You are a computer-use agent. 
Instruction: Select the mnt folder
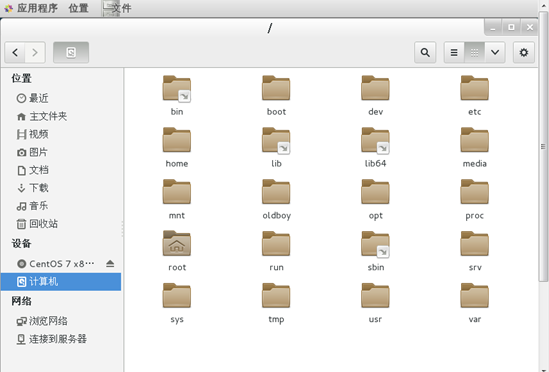177,192
